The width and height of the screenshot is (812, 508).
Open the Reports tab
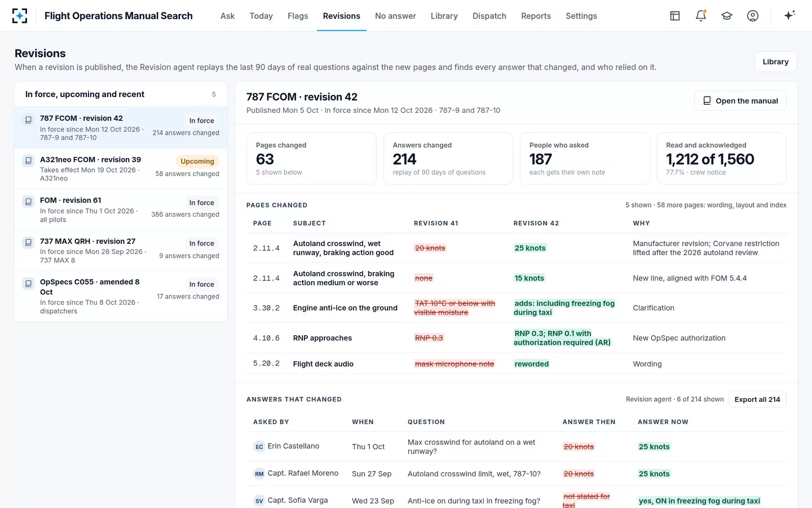click(x=536, y=16)
